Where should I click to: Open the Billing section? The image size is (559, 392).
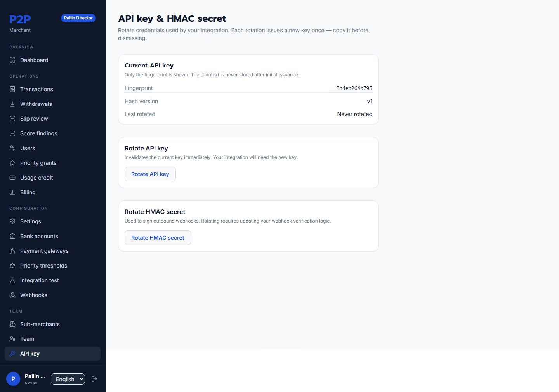click(52, 192)
